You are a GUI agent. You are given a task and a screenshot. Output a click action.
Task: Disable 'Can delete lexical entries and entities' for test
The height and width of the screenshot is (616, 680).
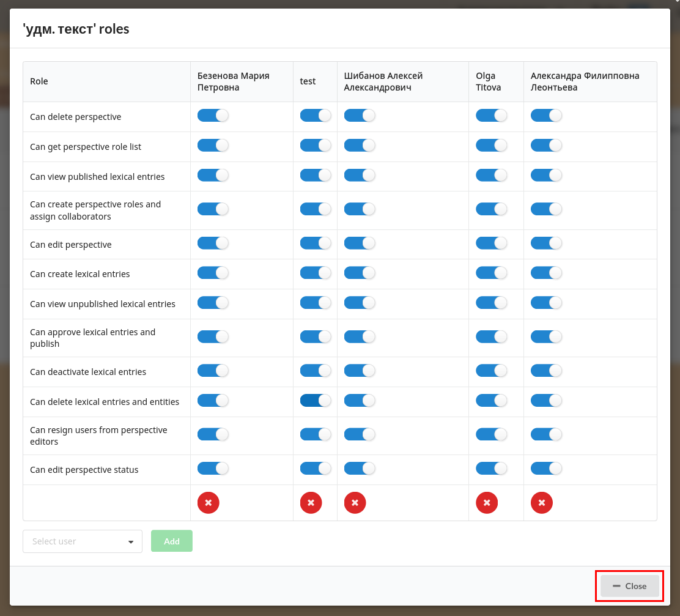click(315, 400)
